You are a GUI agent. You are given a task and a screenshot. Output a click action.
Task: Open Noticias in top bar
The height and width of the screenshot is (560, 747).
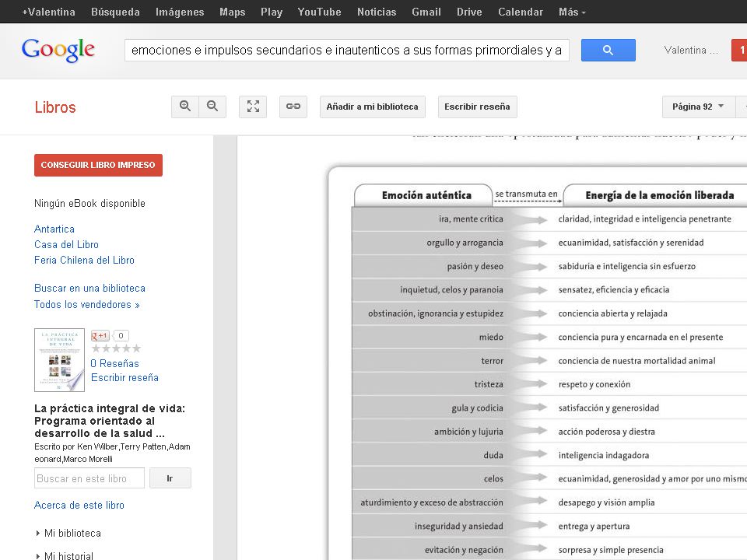[377, 12]
